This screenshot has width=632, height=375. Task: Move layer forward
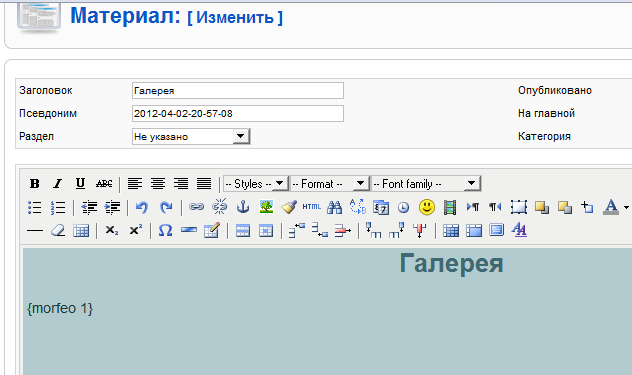click(542, 207)
